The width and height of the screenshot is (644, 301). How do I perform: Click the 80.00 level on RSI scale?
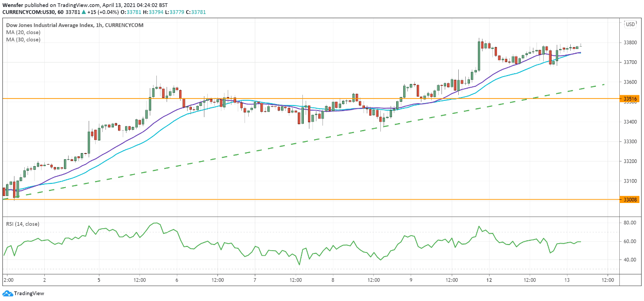click(x=630, y=223)
